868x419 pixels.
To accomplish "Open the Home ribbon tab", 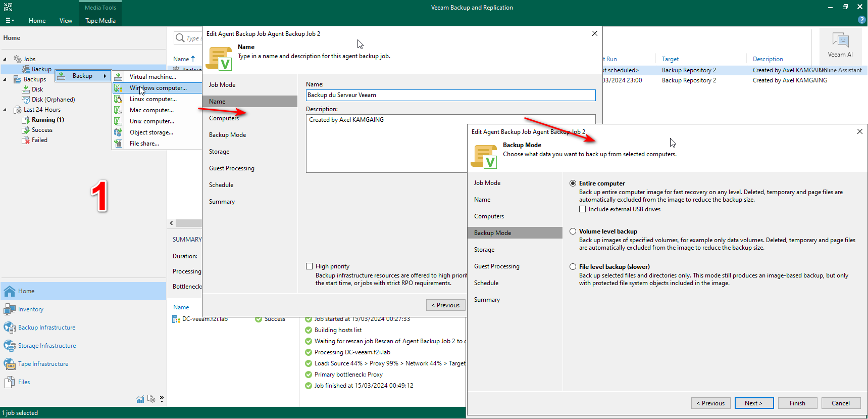I will point(37,21).
